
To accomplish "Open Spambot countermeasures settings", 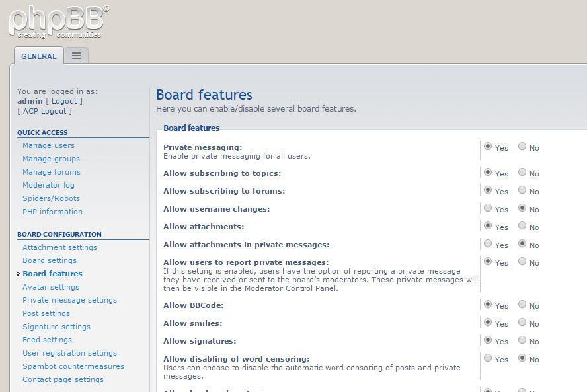I will point(73,366).
